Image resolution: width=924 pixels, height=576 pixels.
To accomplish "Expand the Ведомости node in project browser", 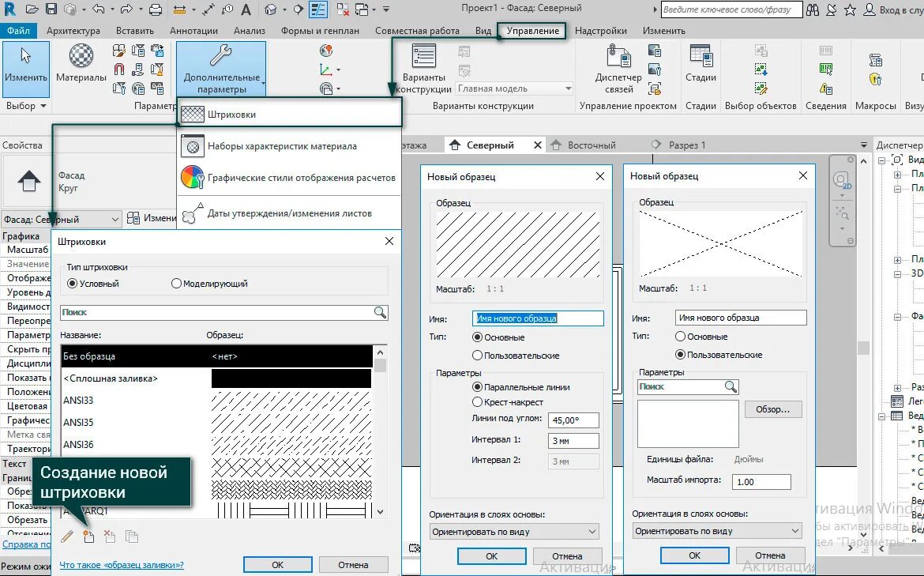I will coord(882,416).
